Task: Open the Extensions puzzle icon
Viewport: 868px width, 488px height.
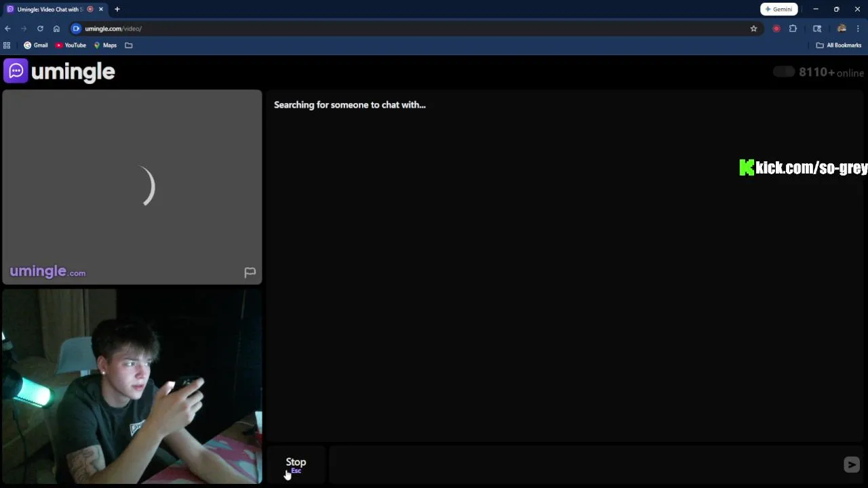Action: (793, 28)
